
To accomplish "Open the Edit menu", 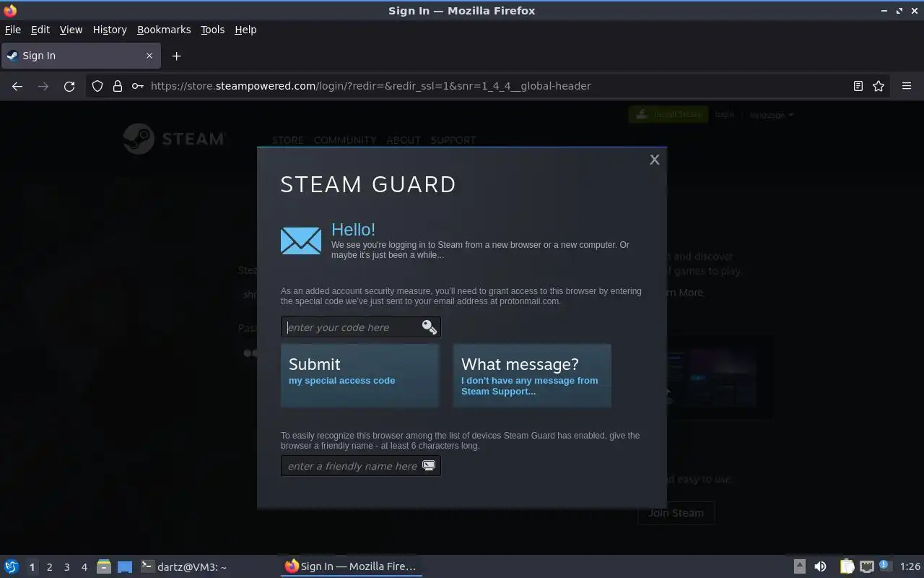I will click(40, 30).
